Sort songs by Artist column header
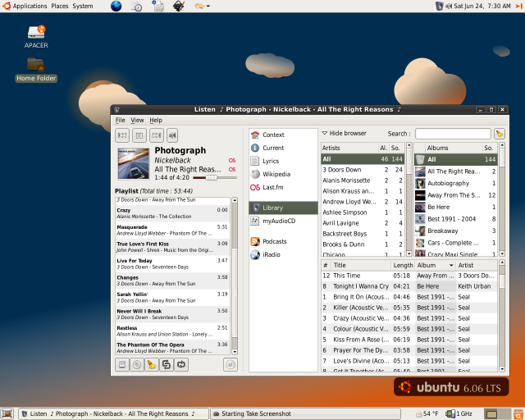525x420 pixels. (x=477, y=265)
